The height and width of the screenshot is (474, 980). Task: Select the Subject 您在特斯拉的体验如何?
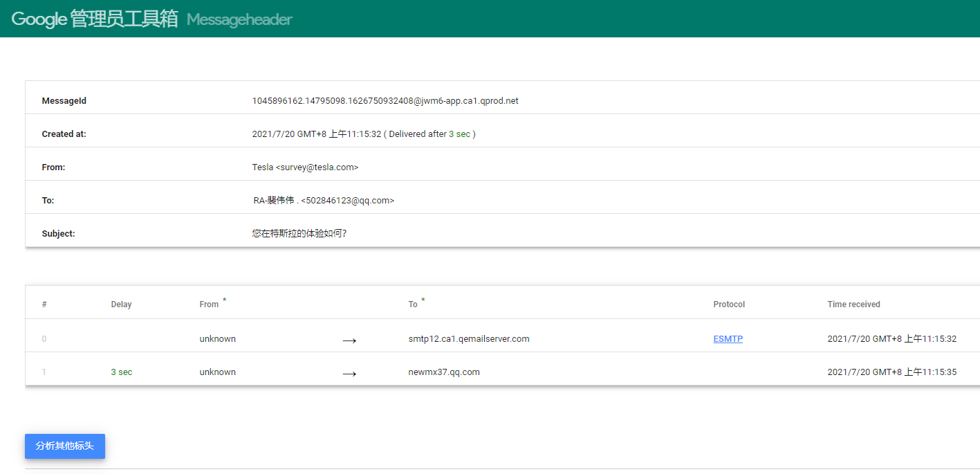click(299, 233)
